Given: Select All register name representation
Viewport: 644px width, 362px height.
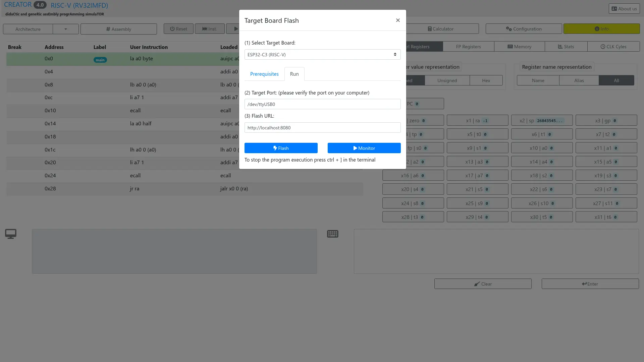Looking at the screenshot, I should (616, 80).
